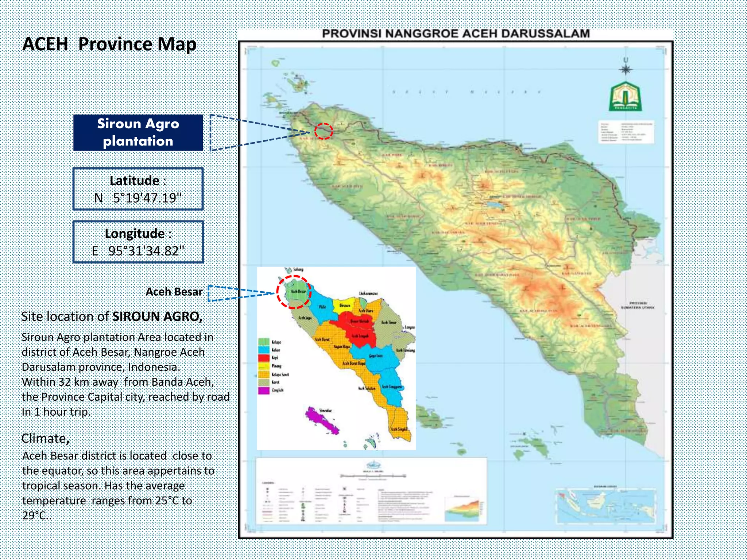747x560 pixels.
Task: Click the red dashed circle on the inset map
Action: pos(294,292)
